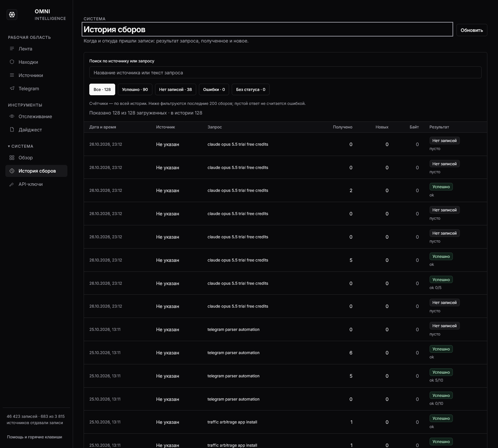Viewport: 498px width, 448px height.
Task: Select the Без статуса · 0 filter
Action: point(251,90)
